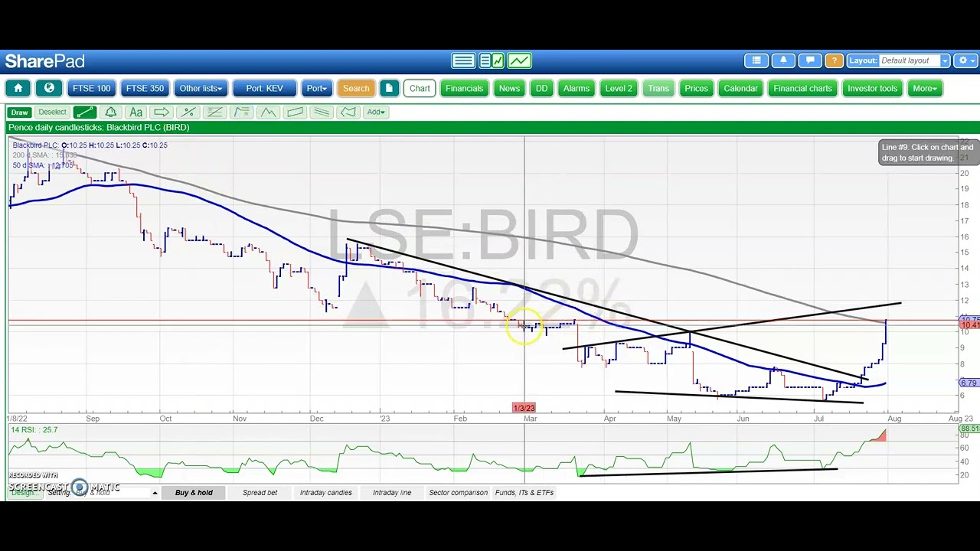The image size is (980, 551).
Task: Select the polygon shape drawing tool
Action: click(348, 112)
